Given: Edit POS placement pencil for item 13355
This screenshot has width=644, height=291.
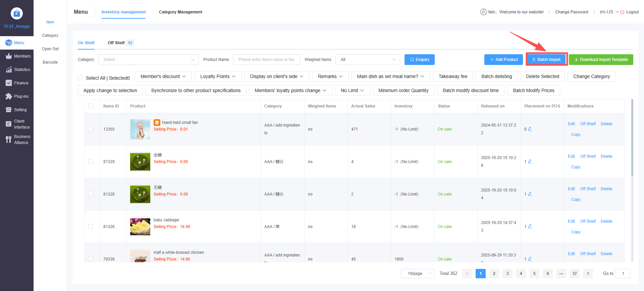Looking at the screenshot, I should (x=530, y=129).
